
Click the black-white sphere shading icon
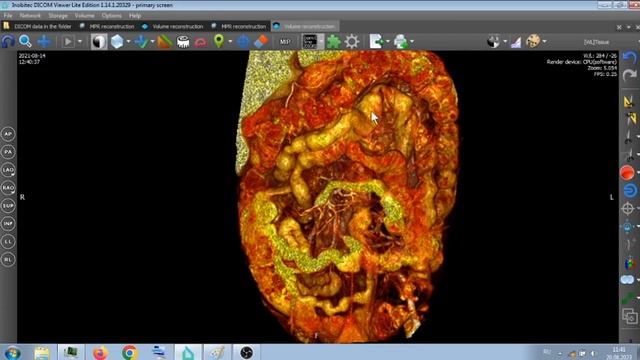(x=493, y=42)
